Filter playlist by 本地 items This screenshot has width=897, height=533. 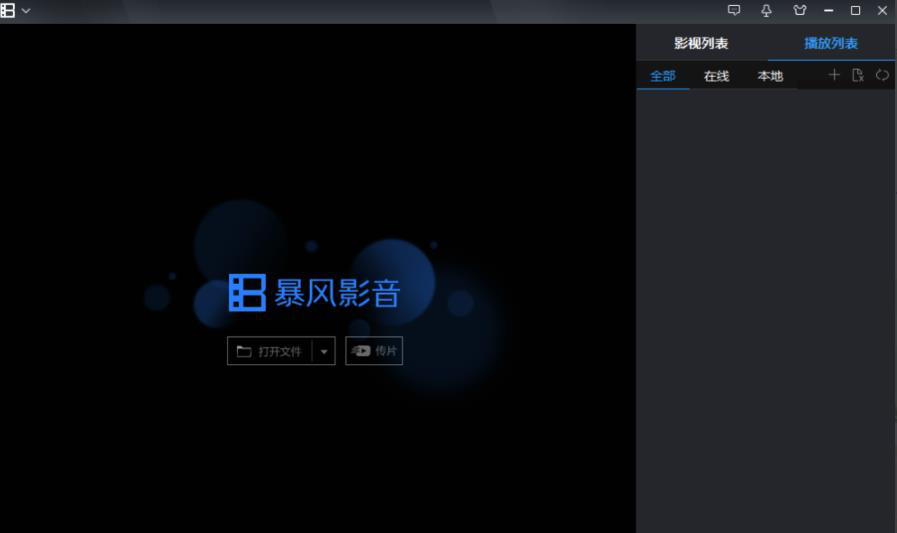(770, 76)
